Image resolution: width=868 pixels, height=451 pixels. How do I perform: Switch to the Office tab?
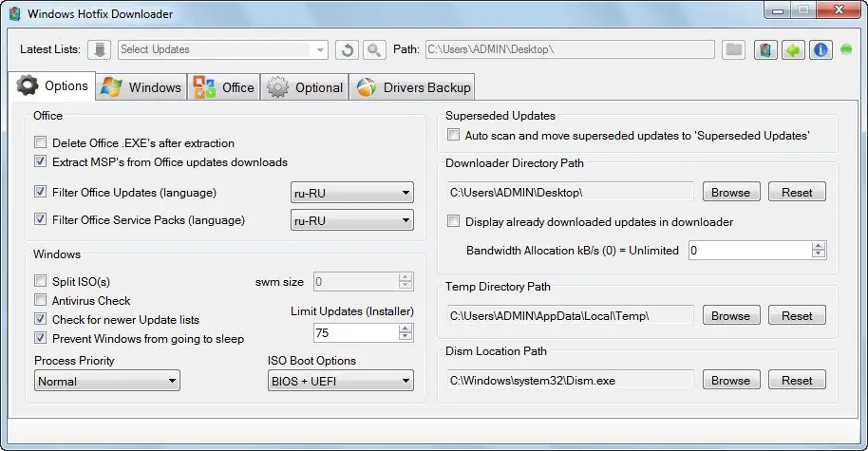223,87
